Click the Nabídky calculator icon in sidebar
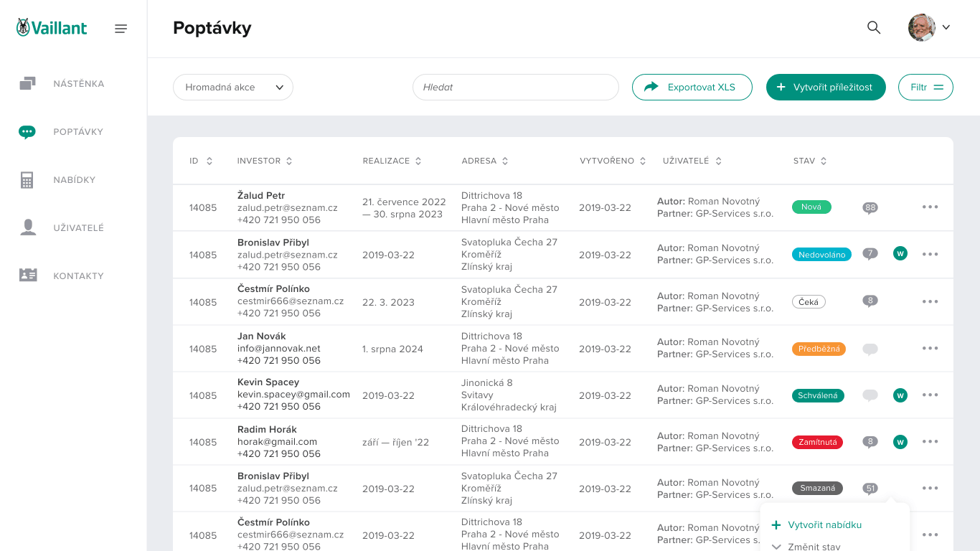 [27, 180]
